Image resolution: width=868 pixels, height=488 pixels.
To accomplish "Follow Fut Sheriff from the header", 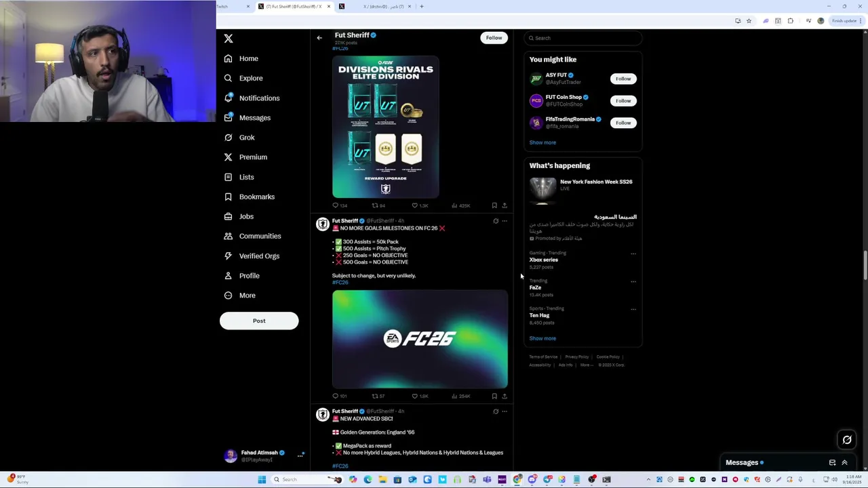I will tap(494, 38).
